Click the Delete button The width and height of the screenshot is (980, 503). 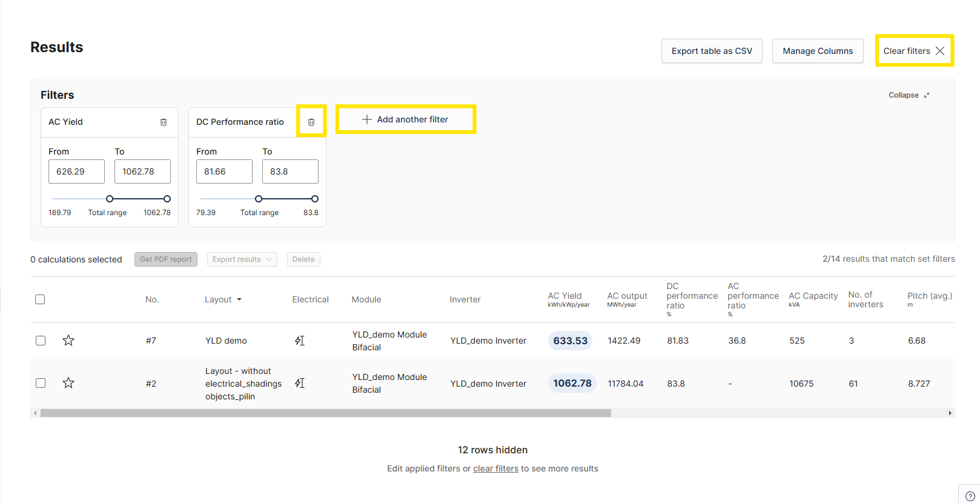303,259
